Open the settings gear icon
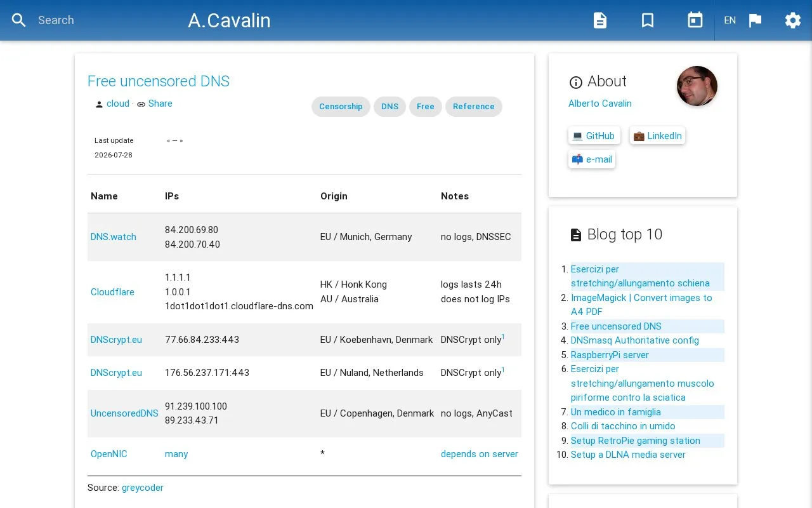 [793, 20]
